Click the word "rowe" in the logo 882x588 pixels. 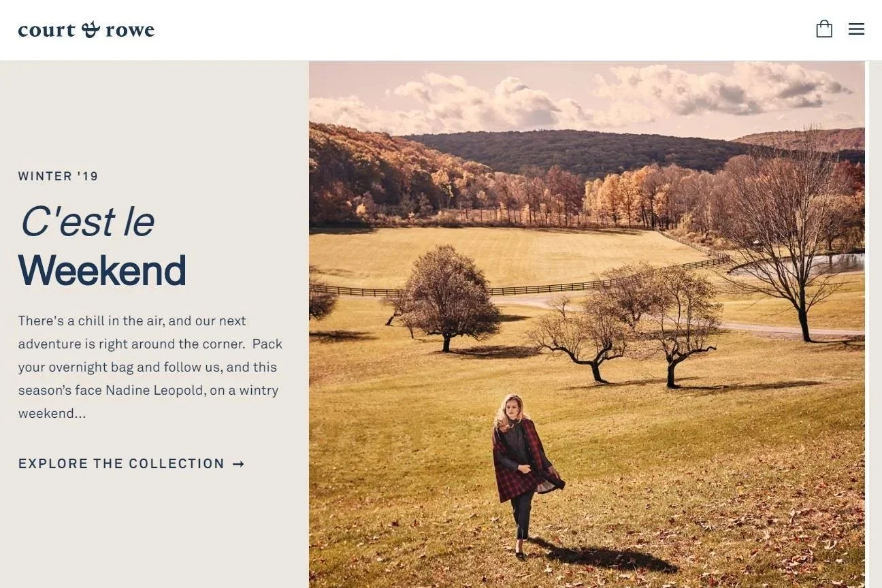[130, 30]
